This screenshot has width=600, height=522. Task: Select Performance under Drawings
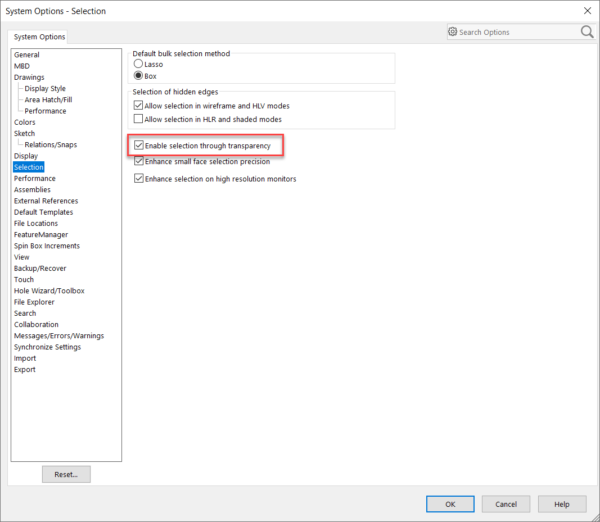[x=45, y=111]
